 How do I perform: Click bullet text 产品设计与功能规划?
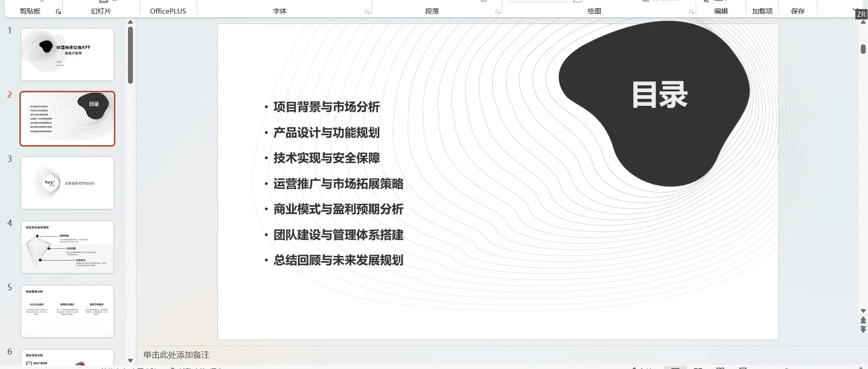(326, 133)
